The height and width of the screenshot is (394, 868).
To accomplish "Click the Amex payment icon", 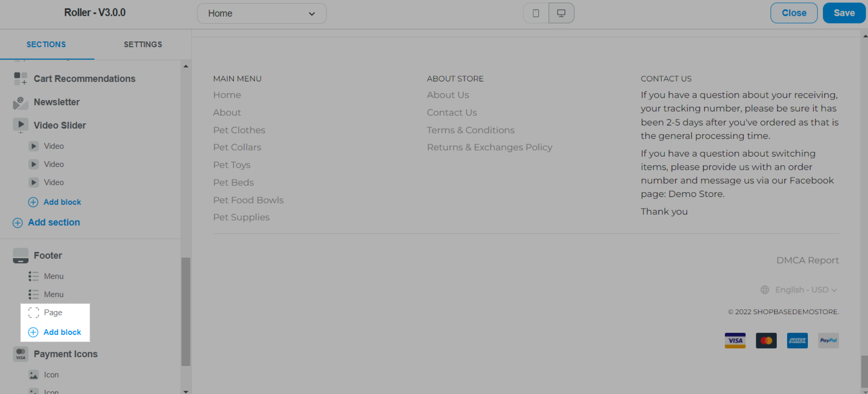I will (x=797, y=341).
